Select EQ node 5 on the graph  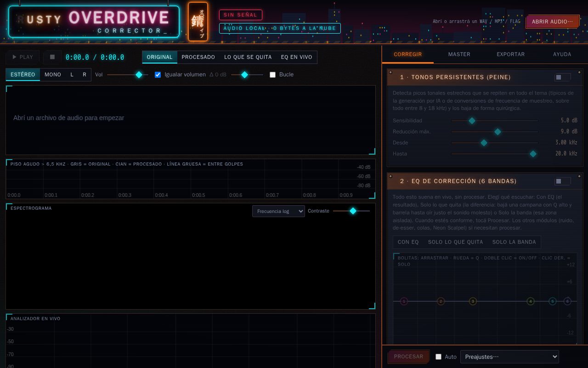[x=553, y=301]
